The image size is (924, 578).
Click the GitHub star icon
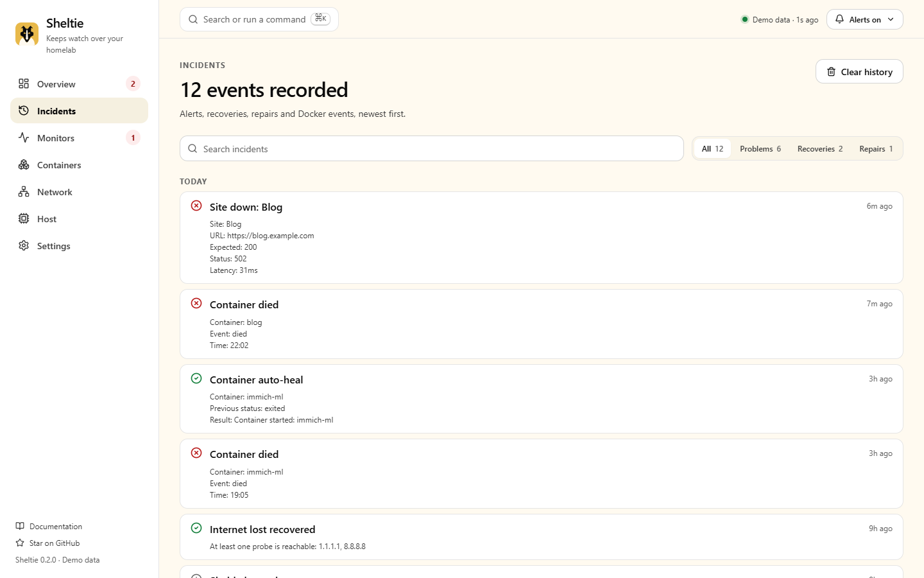[x=20, y=543]
